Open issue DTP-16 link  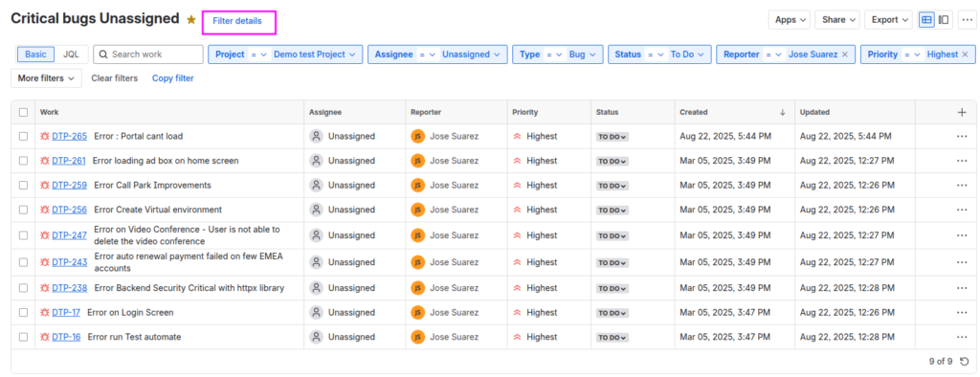pyautogui.click(x=66, y=337)
